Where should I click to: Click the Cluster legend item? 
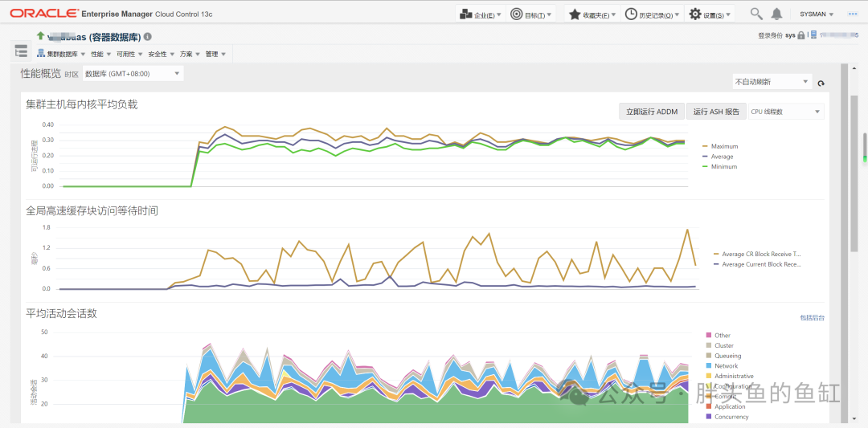720,345
